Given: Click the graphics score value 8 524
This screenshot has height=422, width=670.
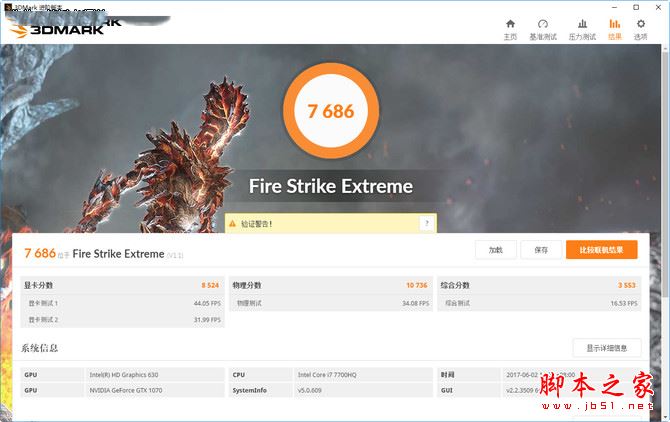Looking at the screenshot, I should (x=210, y=285).
